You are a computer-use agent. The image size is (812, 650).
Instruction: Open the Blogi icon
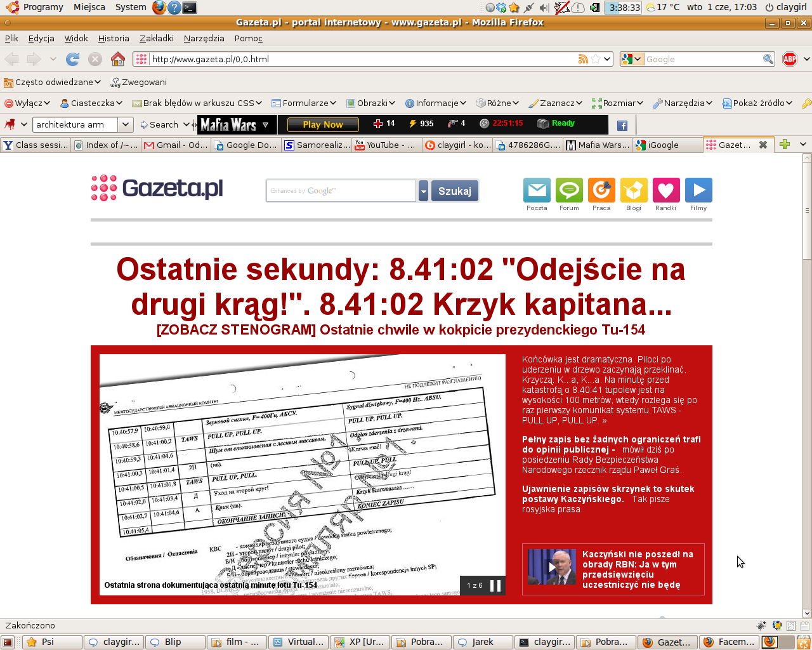click(634, 190)
